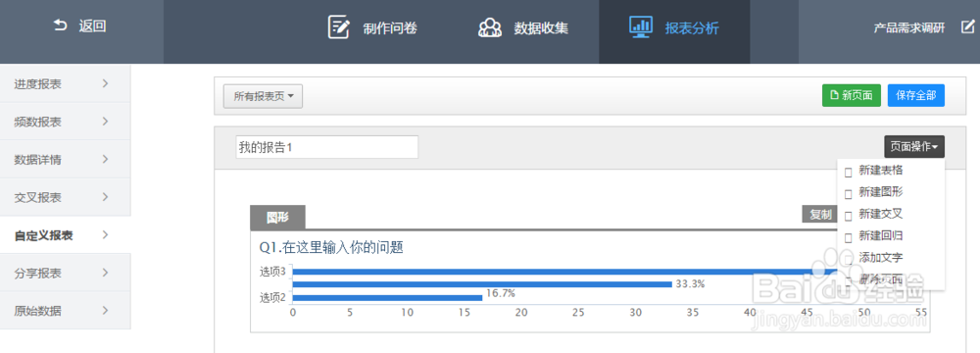Click the 选项2 axis label
This screenshot has width=980, height=353.
272,298
